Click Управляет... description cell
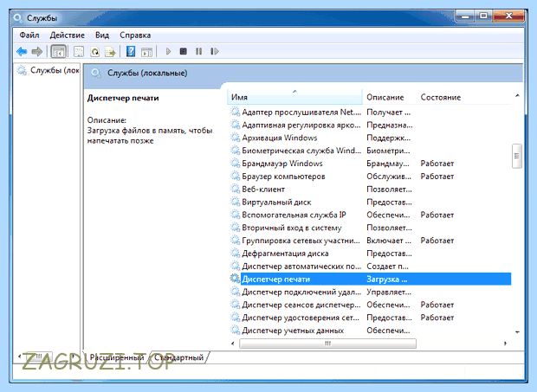Viewport: 537px width, 392px height. (389, 292)
